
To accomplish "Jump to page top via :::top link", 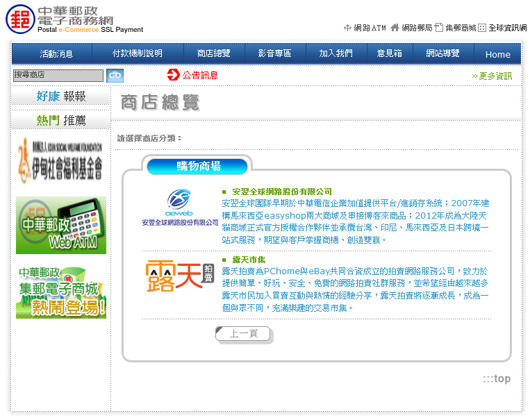I will pos(497,378).
